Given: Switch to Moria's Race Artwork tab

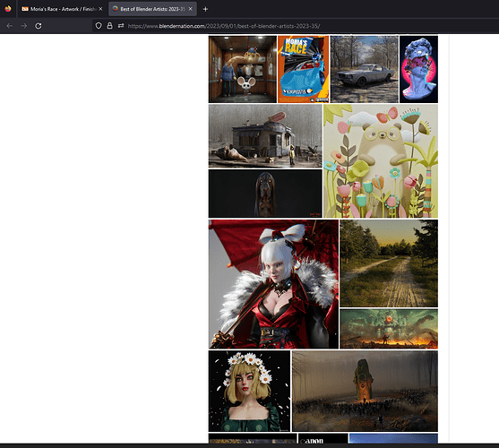Looking at the screenshot, I should [62, 9].
